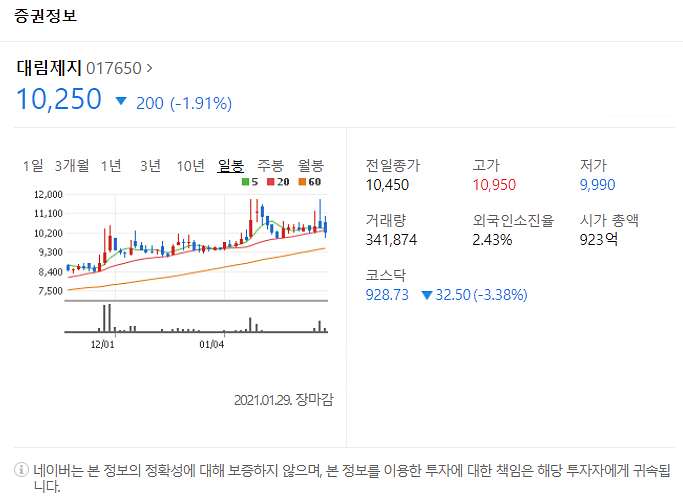
Task: Click the info icon beside the Naver disclaimer
Action: (x=21, y=470)
